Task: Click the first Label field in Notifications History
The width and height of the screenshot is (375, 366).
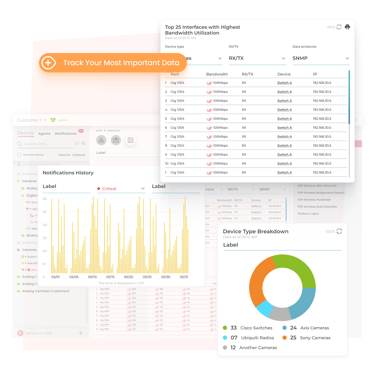Action: click(67, 187)
